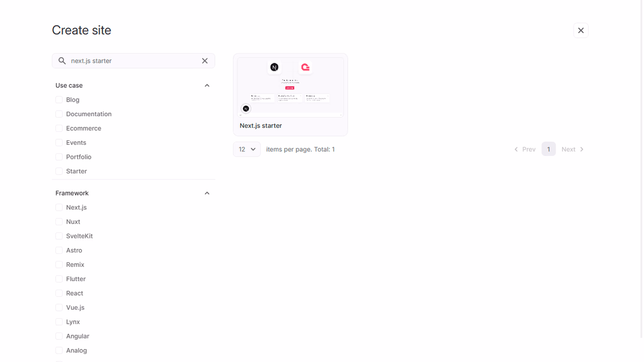Click the Next.js starter card title
Viewport: 644px width, 362px height.
[261, 126]
